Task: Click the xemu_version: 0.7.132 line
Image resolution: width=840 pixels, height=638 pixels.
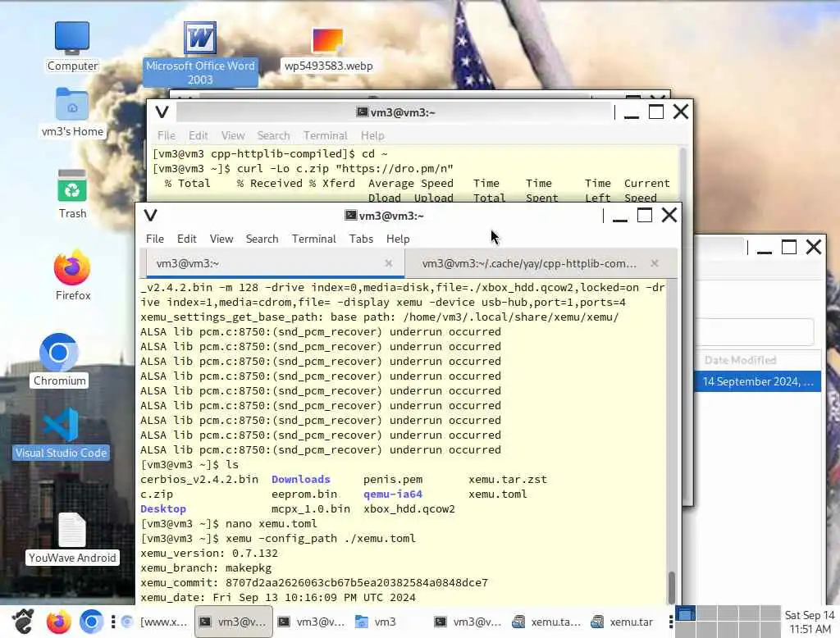Action: coord(209,553)
